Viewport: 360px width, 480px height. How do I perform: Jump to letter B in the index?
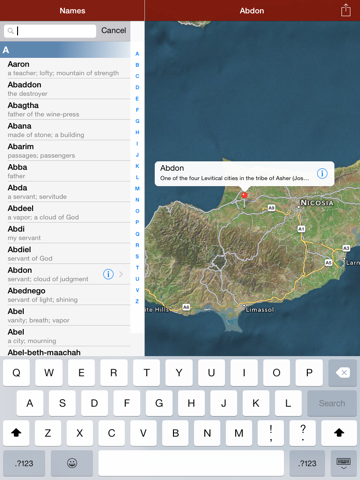pyautogui.click(x=137, y=65)
